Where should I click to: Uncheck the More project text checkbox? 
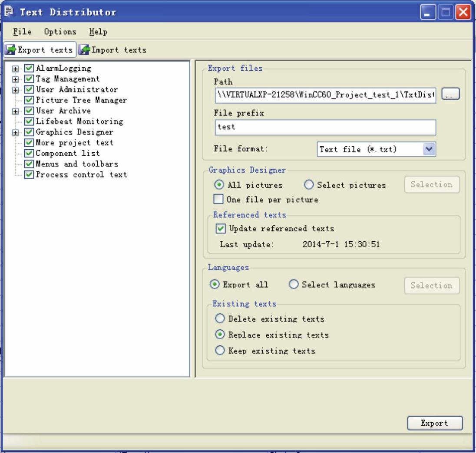pos(29,142)
